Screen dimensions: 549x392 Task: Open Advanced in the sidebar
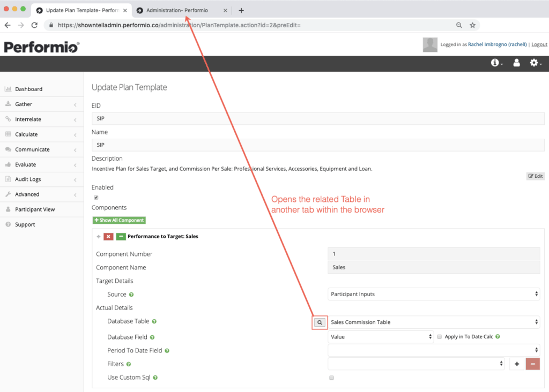pyautogui.click(x=42, y=194)
